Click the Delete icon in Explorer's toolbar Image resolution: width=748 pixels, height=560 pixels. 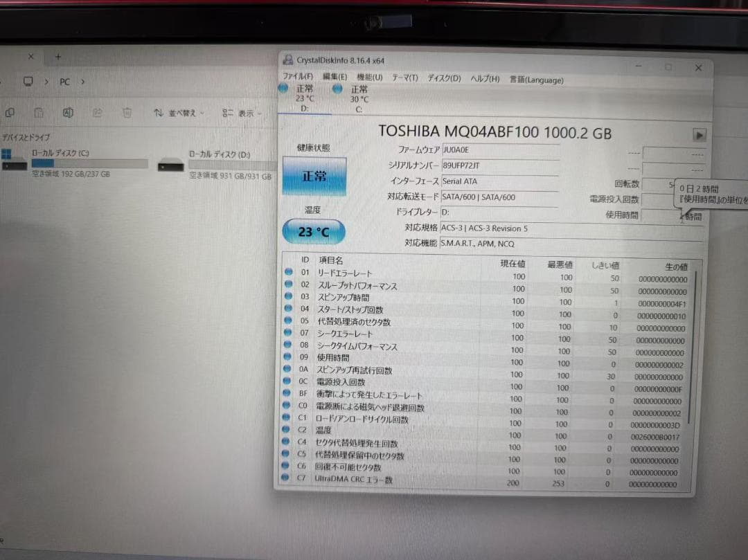click(127, 113)
